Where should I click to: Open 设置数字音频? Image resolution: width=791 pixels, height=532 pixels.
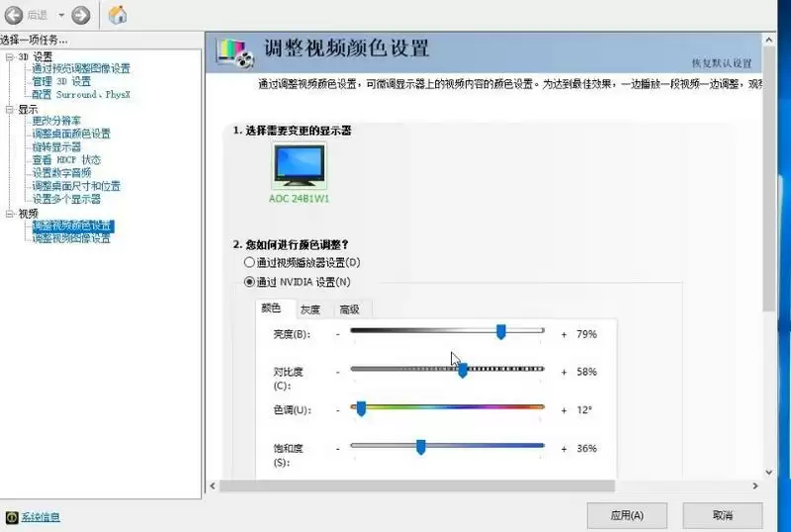click(x=61, y=173)
